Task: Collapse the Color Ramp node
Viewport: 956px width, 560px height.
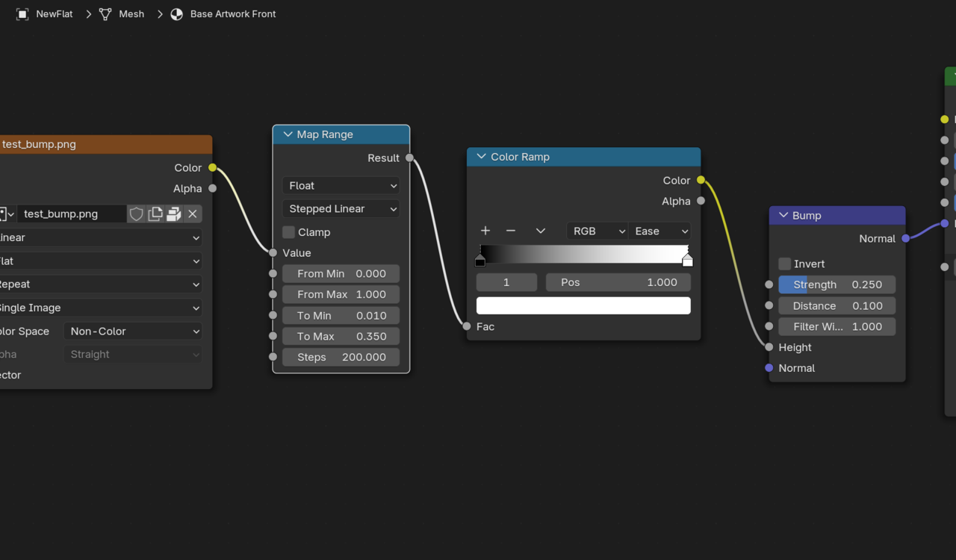Action: 482,157
